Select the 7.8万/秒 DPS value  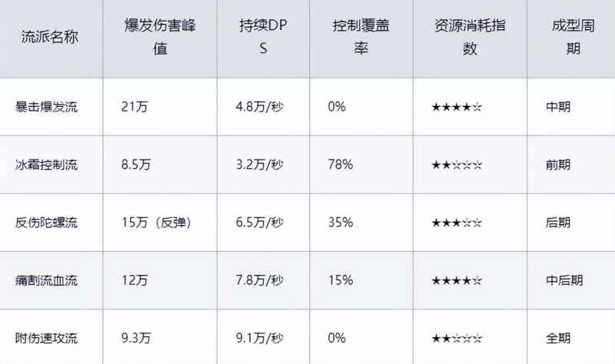pyautogui.click(x=260, y=280)
